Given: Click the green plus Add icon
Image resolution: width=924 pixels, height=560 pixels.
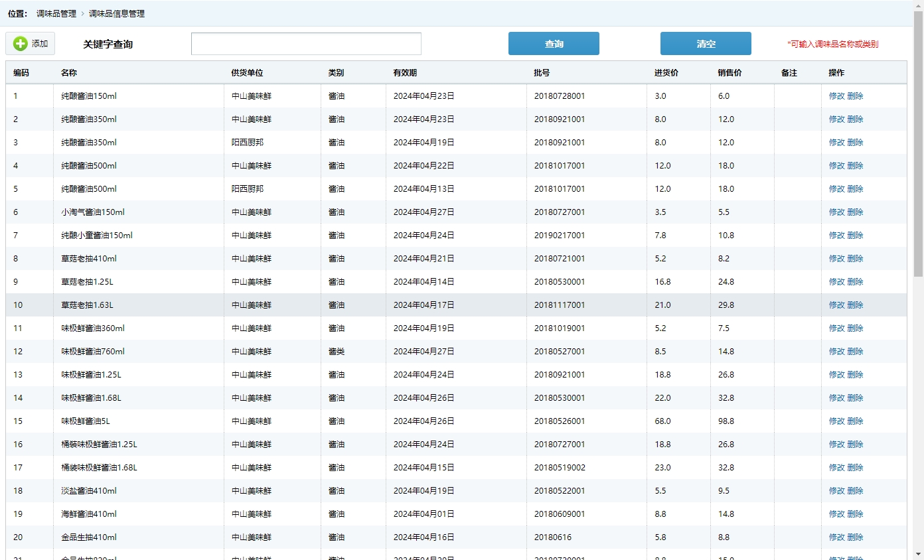Looking at the screenshot, I should point(21,44).
